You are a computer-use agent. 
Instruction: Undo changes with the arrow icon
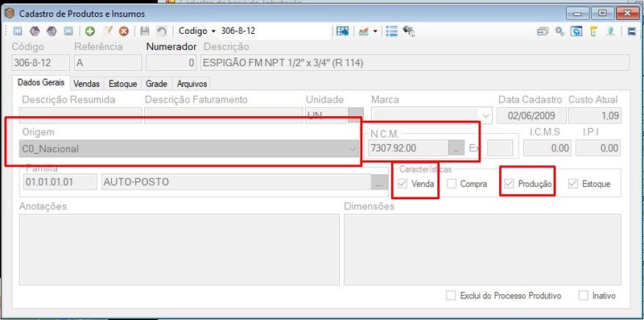coord(162,31)
